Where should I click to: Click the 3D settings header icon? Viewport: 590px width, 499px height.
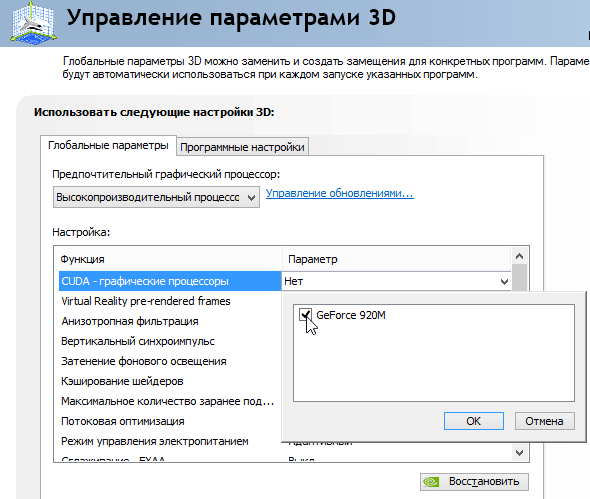pos(34,22)
